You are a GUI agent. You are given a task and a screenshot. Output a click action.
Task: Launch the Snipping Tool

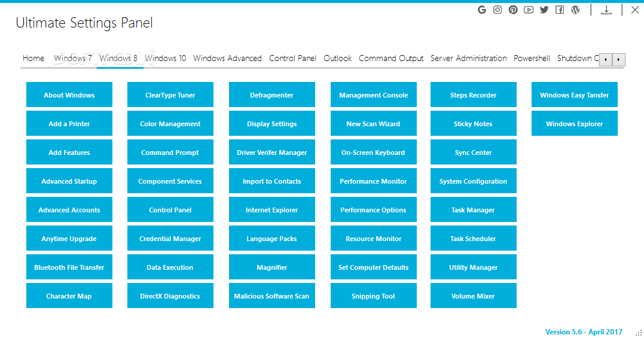coord(374,296)
